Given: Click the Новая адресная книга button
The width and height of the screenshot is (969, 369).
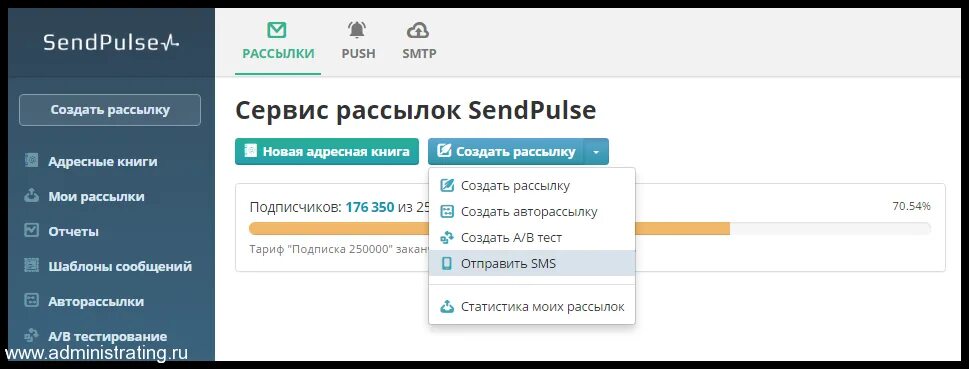Looking at the screenshot, I should [x=327, y=151].
